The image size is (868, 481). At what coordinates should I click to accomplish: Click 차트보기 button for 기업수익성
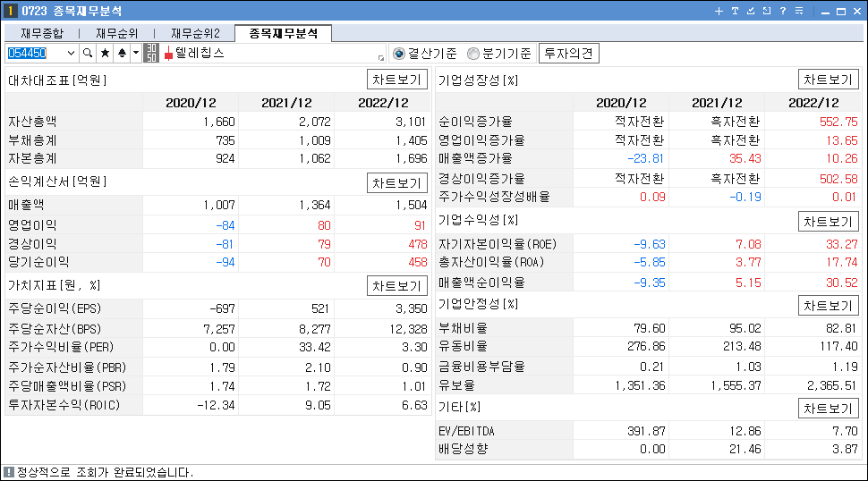pyautogui.click(x=828, y=222)
